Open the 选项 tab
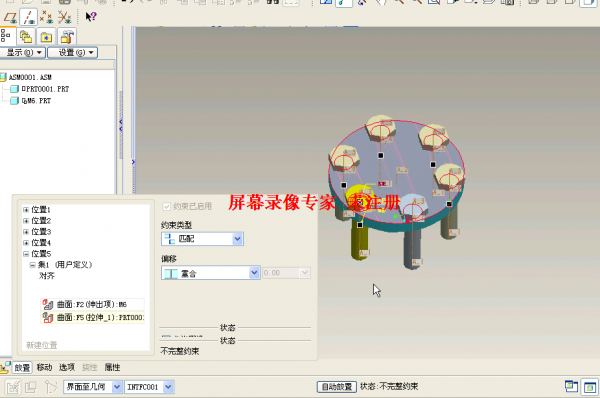The width and height of the screenshot is (600, 398). pyautogui.click(x=67, y=367)
